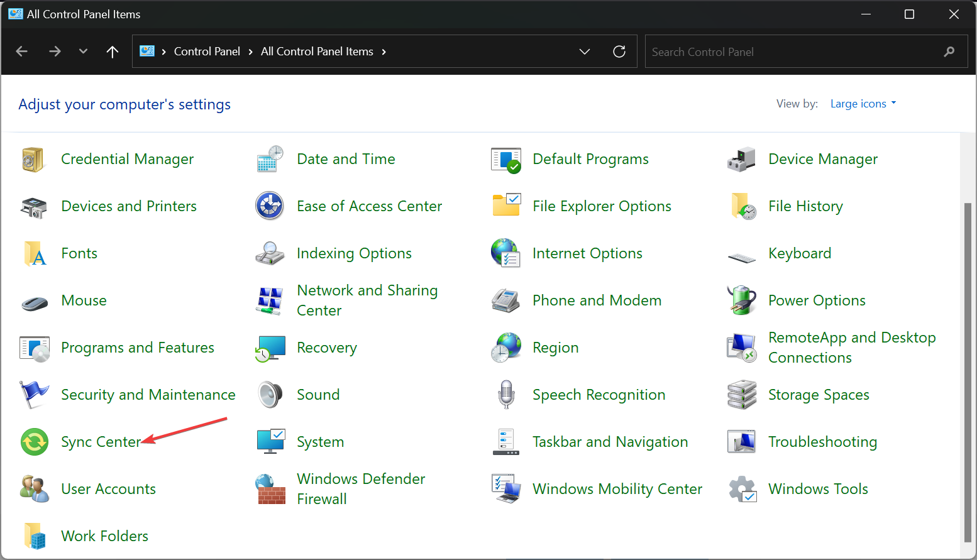Open the Windows Tools gear icon
The width and height of the screenshot is (977, 560).
tap(742, 489)
